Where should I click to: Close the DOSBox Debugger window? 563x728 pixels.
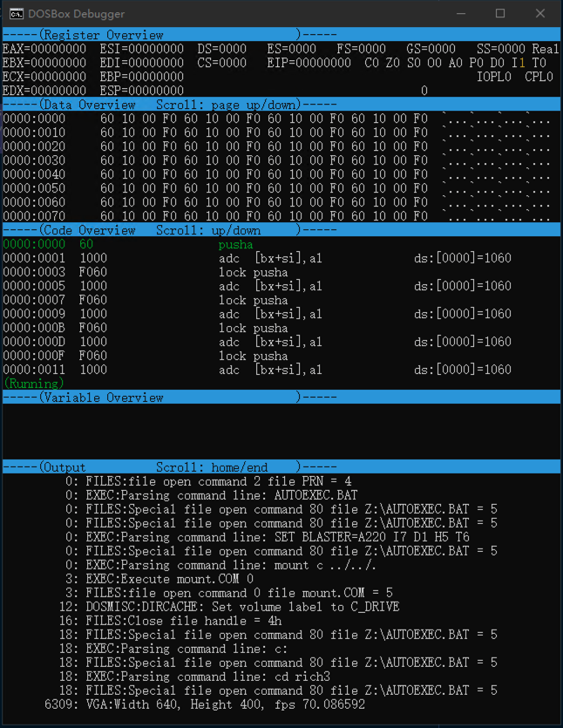point(540,13)
